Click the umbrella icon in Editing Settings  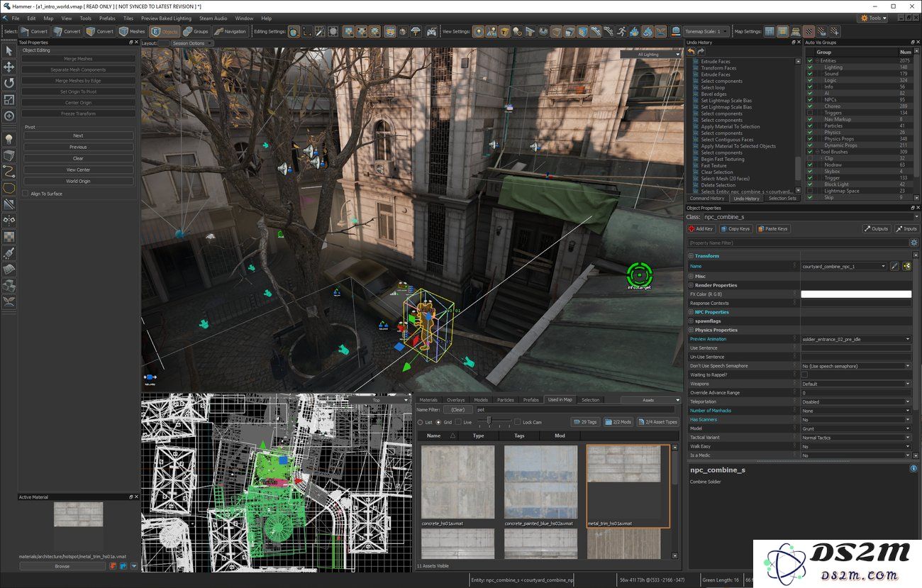pyautogui.click(x=416, y=31)
